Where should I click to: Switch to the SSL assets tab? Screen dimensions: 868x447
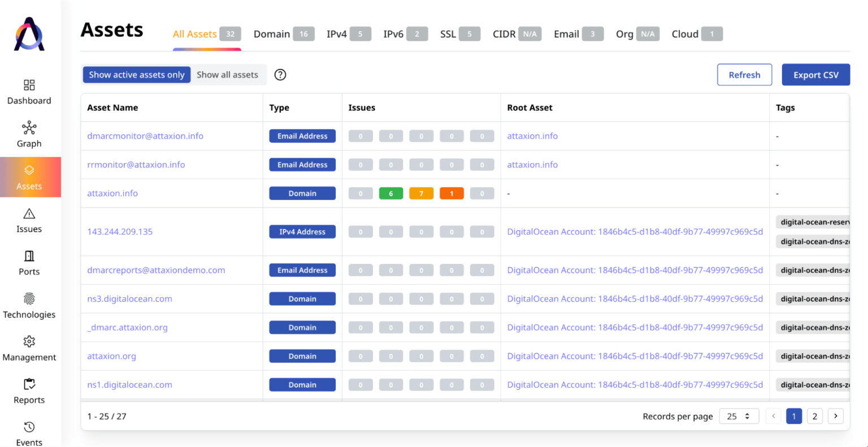pyautogui.click(x=448, y=34)
